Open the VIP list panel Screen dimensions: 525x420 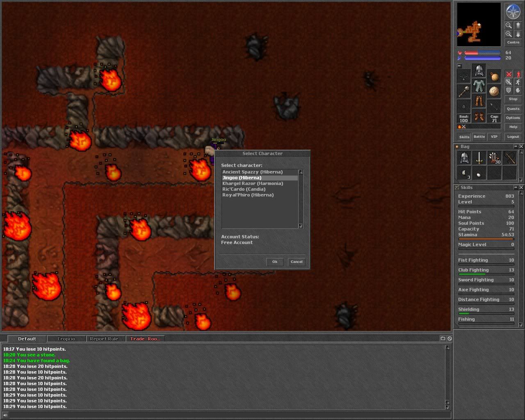[494, 137]
